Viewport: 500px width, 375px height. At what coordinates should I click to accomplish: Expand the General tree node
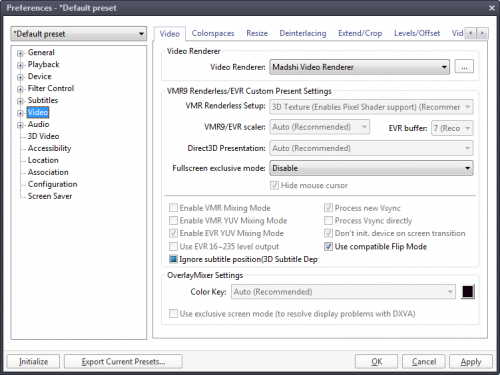(x=20, y=53)
